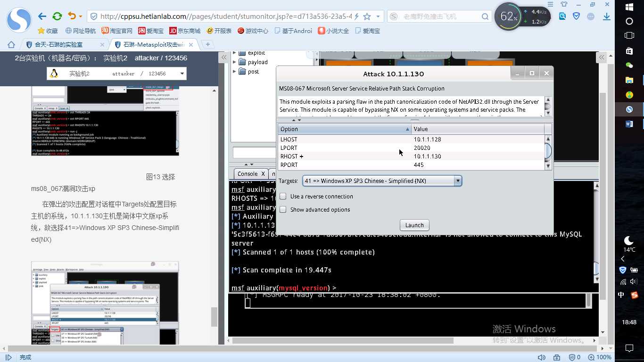The image size is (644, 362).
Task: Expand the post tree folder
Action: (x=234, y=71)
